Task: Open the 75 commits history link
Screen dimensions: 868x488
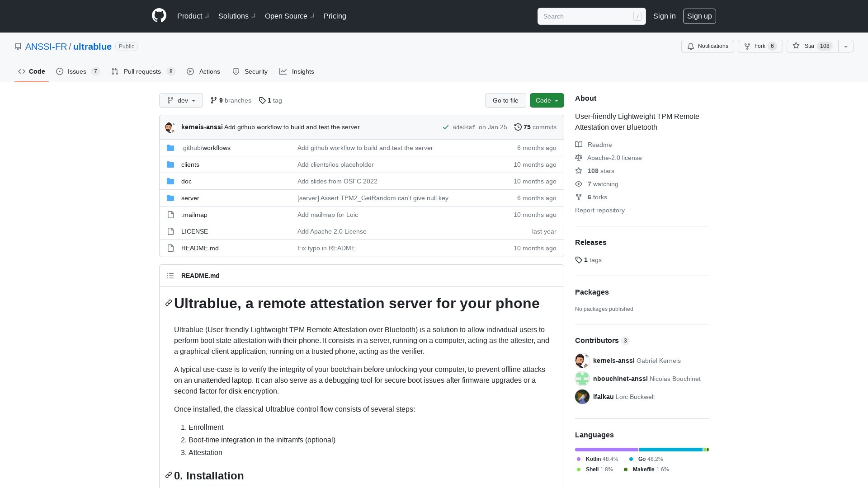Action: (535, 127)
